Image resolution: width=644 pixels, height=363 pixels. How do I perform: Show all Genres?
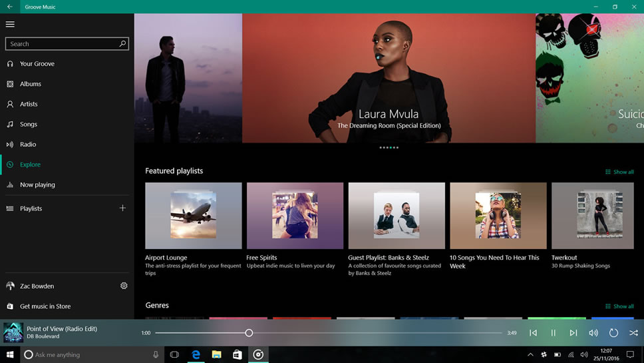coord(619,306)
